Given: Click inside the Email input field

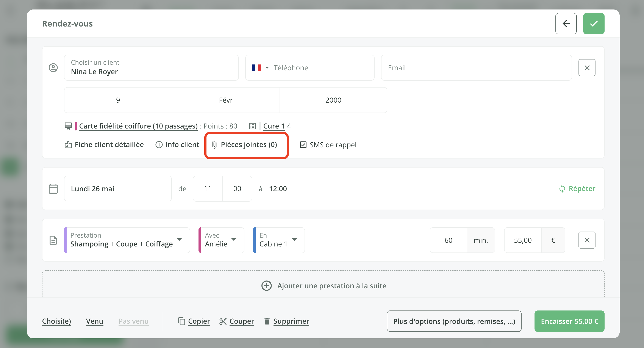Looking at the screenshot, I should point(475,67).
